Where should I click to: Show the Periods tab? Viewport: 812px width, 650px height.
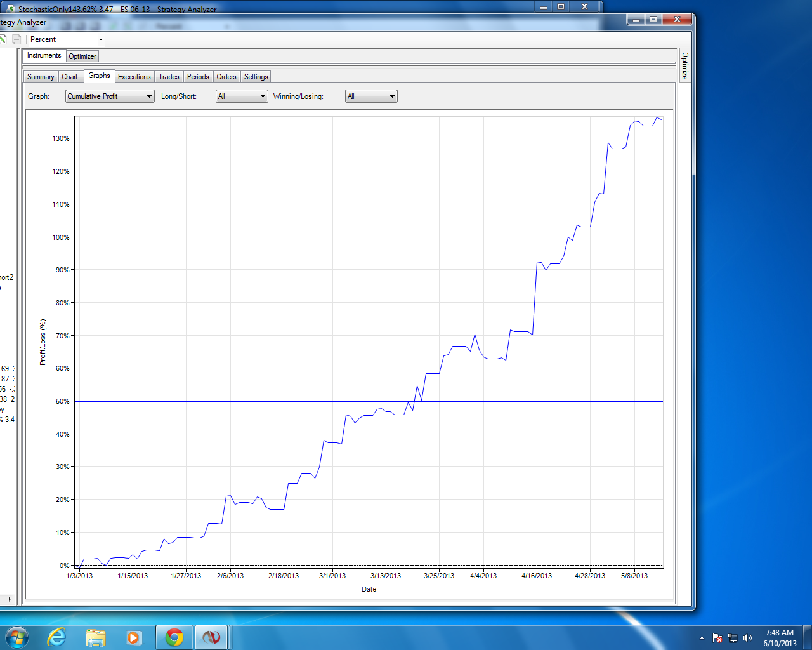click(x=198, y=77)
